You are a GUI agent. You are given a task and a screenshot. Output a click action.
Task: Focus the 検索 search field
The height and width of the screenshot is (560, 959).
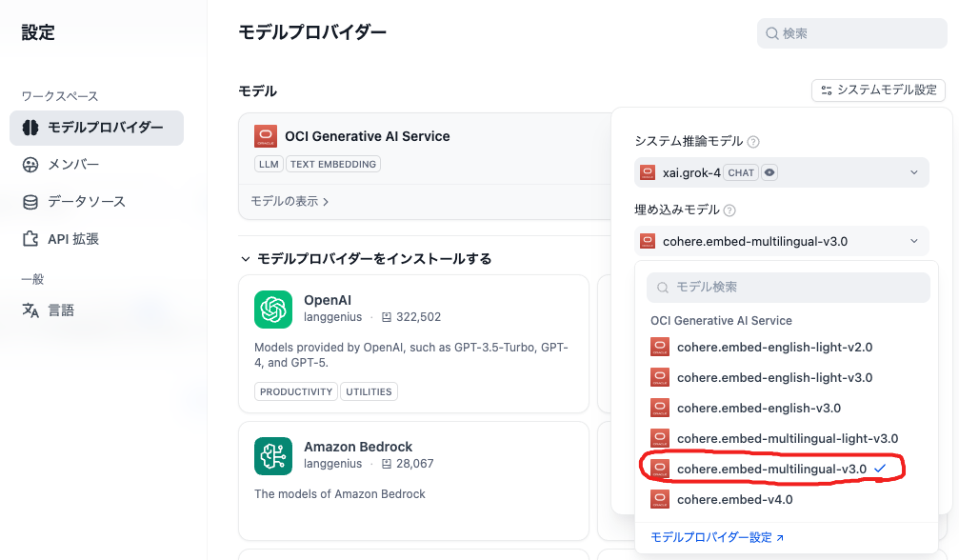[852, 33]
